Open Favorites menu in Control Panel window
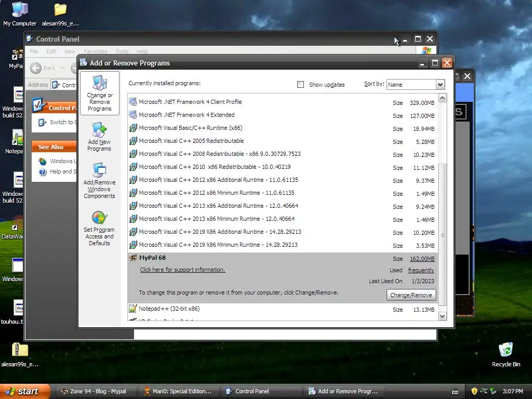The height and width of the screenshot is (399, 532). pos(96,51)
